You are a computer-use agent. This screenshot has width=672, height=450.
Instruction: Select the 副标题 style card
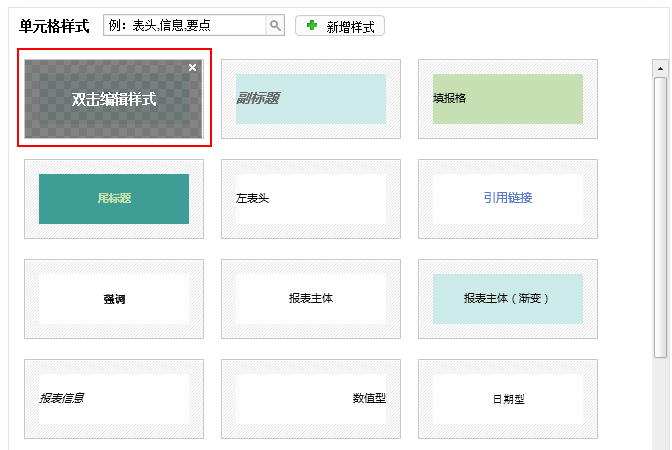[x=311, y=99]
